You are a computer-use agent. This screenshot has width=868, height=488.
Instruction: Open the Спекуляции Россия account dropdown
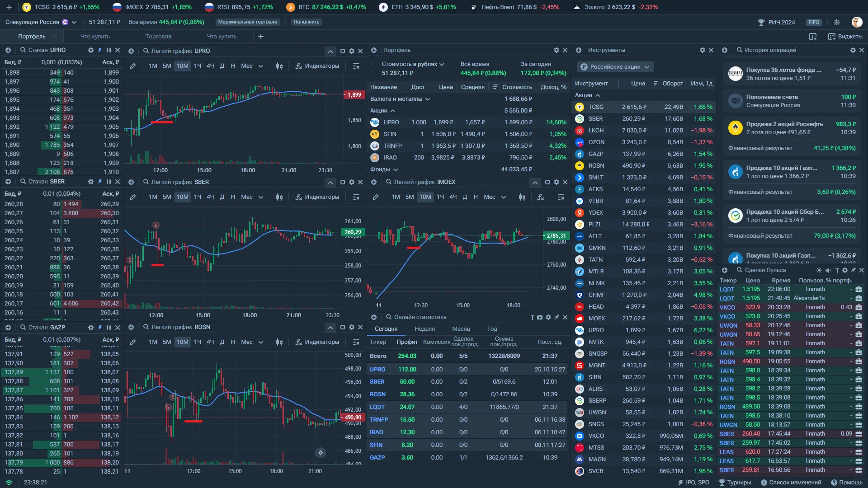[x=41, y=22]
